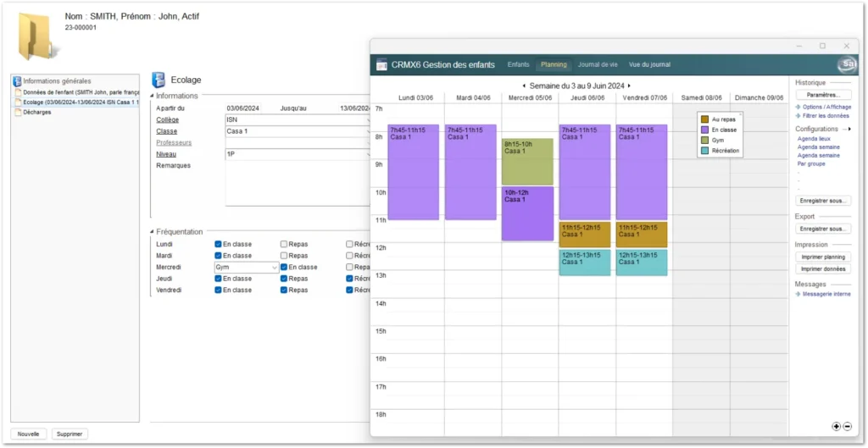Image resolution: width=868 pixels, height=448 pixels.
Task: Click Imprimer données button
Action: (x=823, y=268)
